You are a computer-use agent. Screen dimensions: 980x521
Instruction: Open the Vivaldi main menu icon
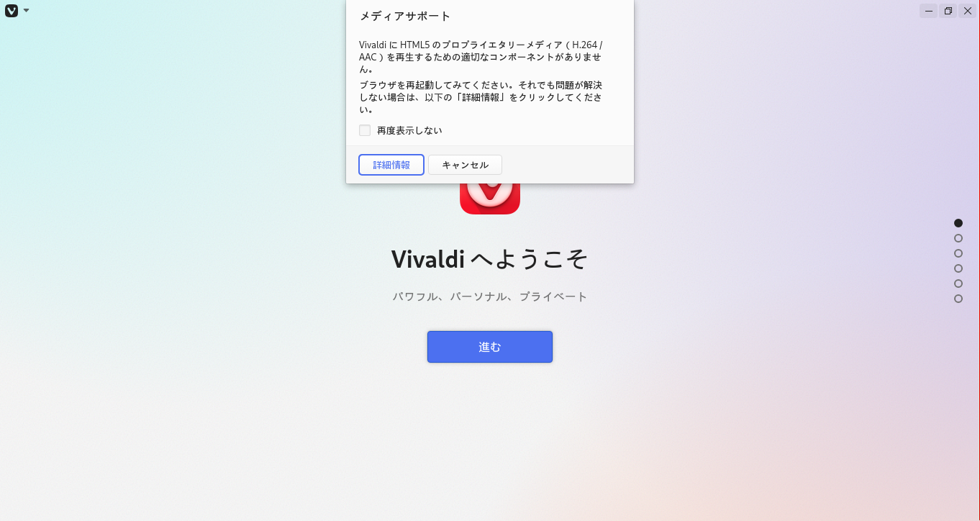12,11
